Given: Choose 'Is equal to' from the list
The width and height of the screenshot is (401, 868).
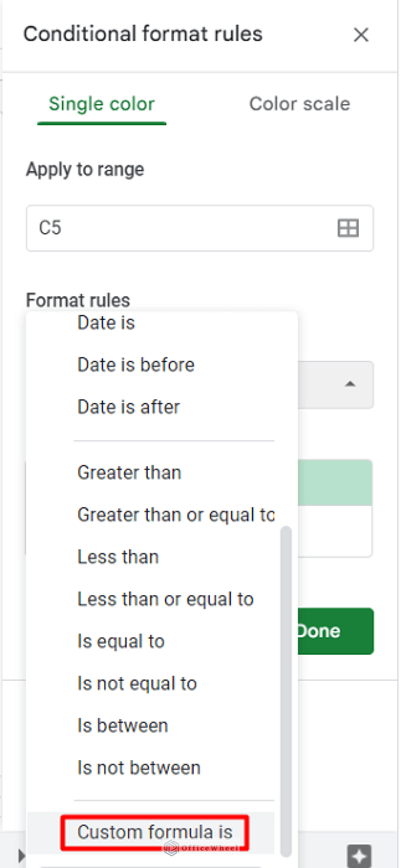Looking at the screenshot, I should [121, 641].
